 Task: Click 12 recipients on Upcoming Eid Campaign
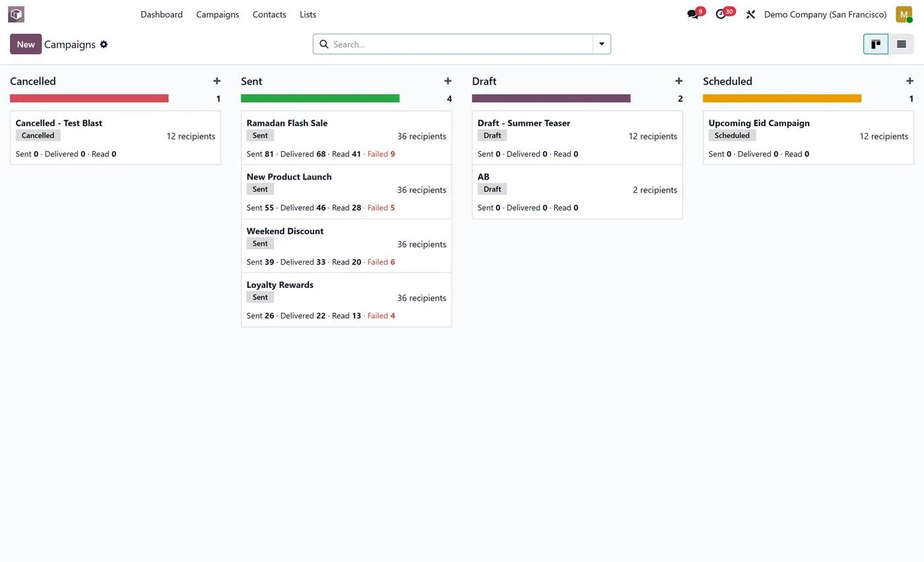click(884, 137)
